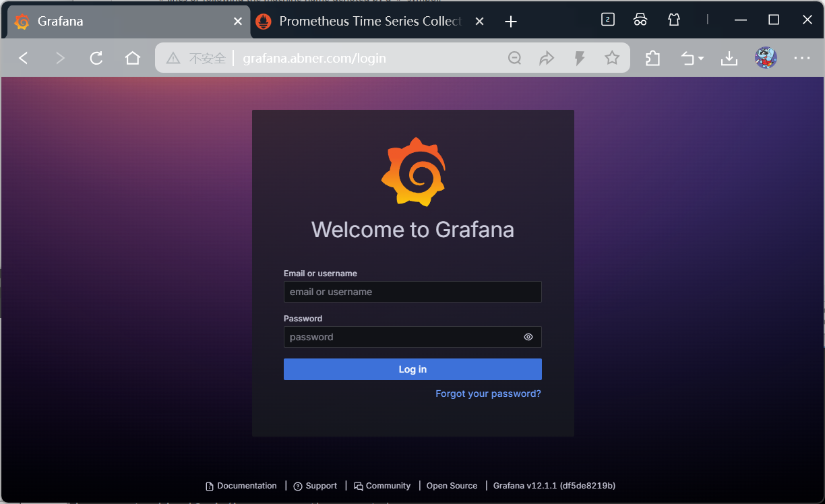This screenshot has height=504, width=825.
Task: Click the Password label above the field
Action: tap(303, 319)
